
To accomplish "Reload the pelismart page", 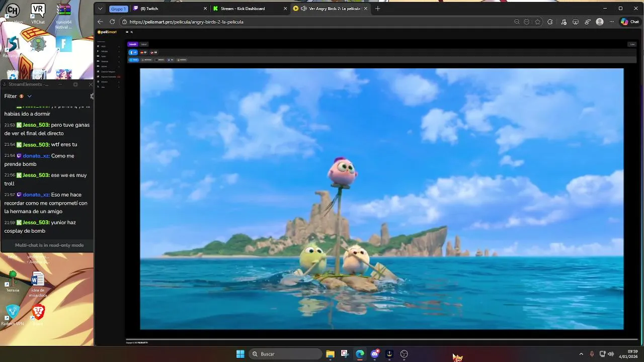I will click(x=112, y=22).
